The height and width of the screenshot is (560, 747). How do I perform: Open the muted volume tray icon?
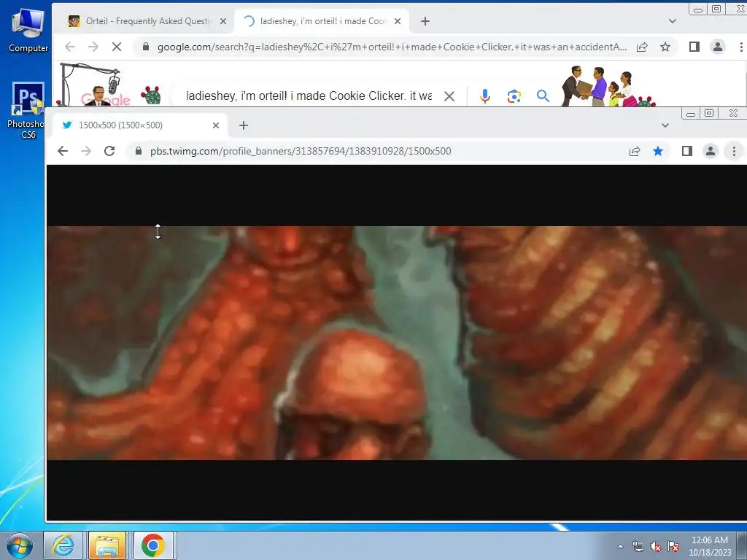(656, 546)
